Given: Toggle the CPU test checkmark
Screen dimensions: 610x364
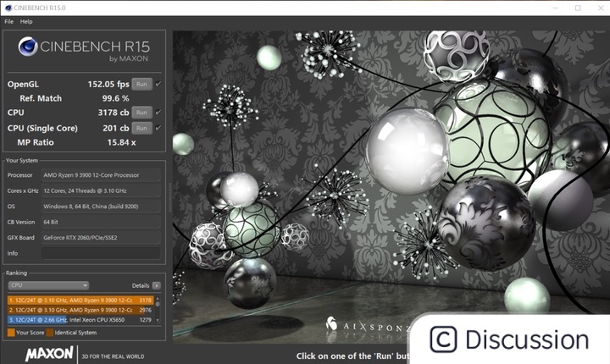Looking at the screenshot, I should (158, 112).
